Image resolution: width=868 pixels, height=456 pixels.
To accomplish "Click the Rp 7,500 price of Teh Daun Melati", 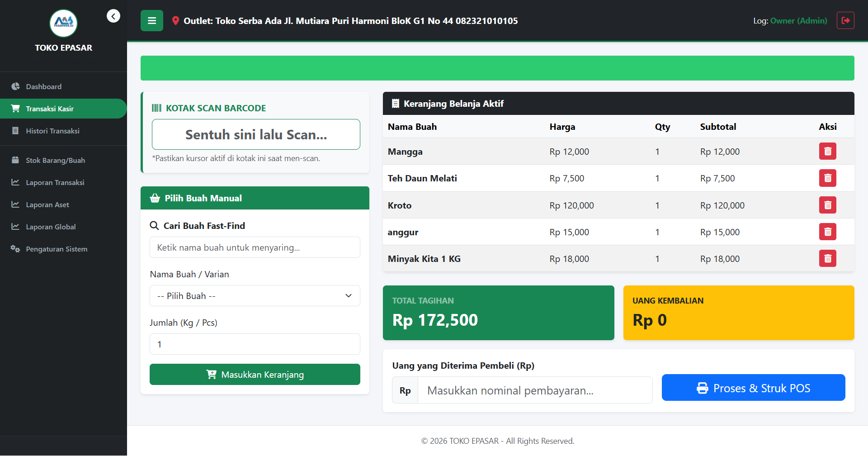I will [x=567, y=178].
